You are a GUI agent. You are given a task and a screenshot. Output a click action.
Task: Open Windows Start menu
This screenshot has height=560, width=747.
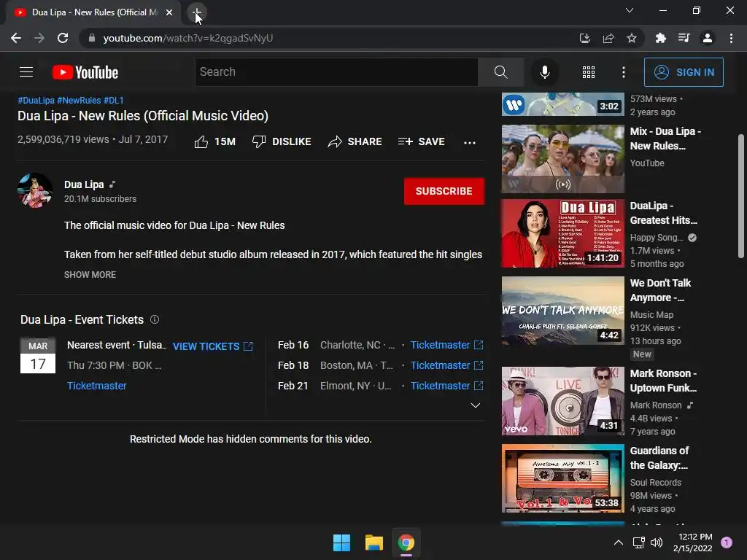click(x=341, y=542)
